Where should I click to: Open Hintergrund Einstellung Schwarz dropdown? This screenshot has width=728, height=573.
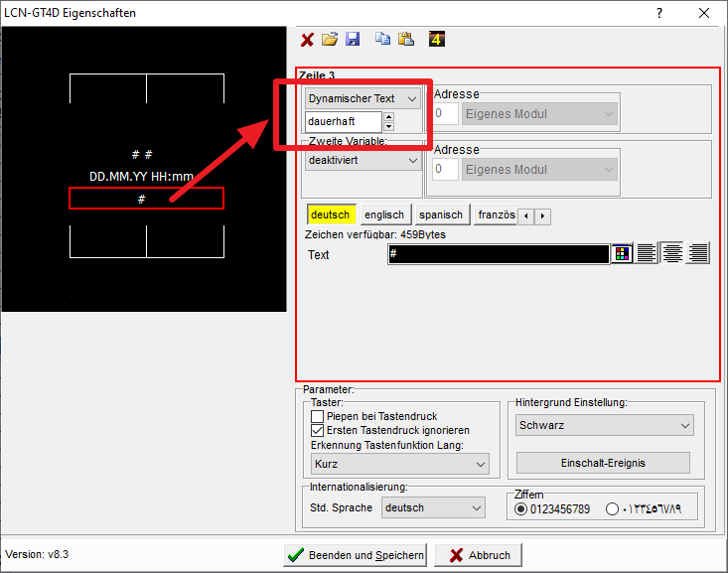605,425
